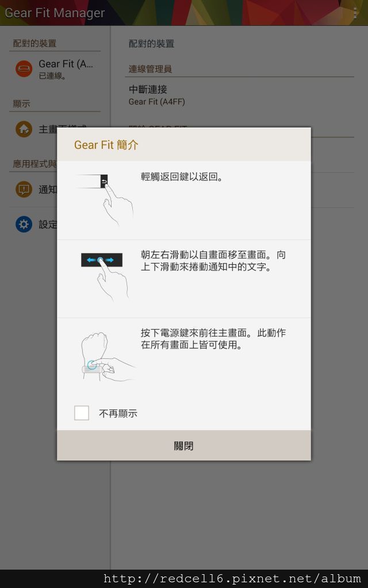Screen dimensions: 368x588
Task: Check the 不再顯示 checkbox
Action: 82,413
